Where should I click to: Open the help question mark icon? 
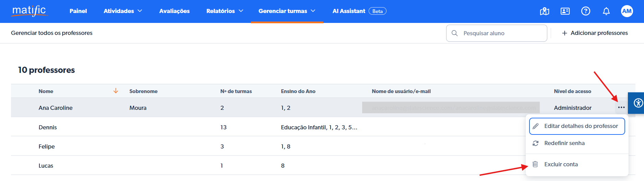(586, 11)
